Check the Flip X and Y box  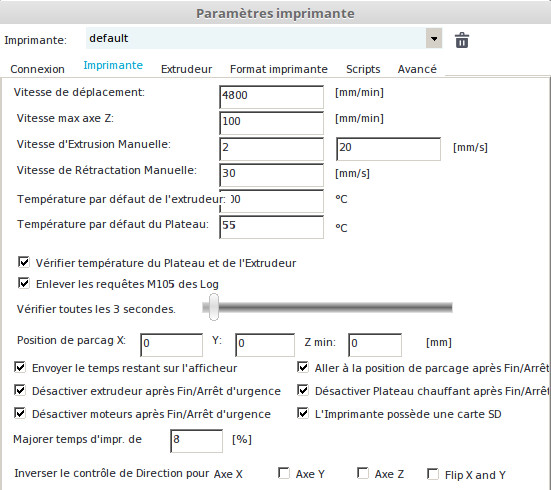433,474
